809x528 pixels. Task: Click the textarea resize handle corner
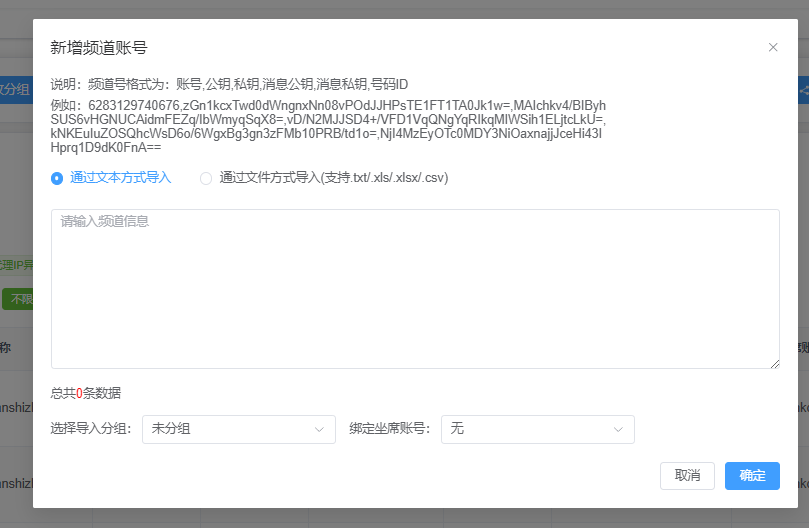click(x=775, y=364)
